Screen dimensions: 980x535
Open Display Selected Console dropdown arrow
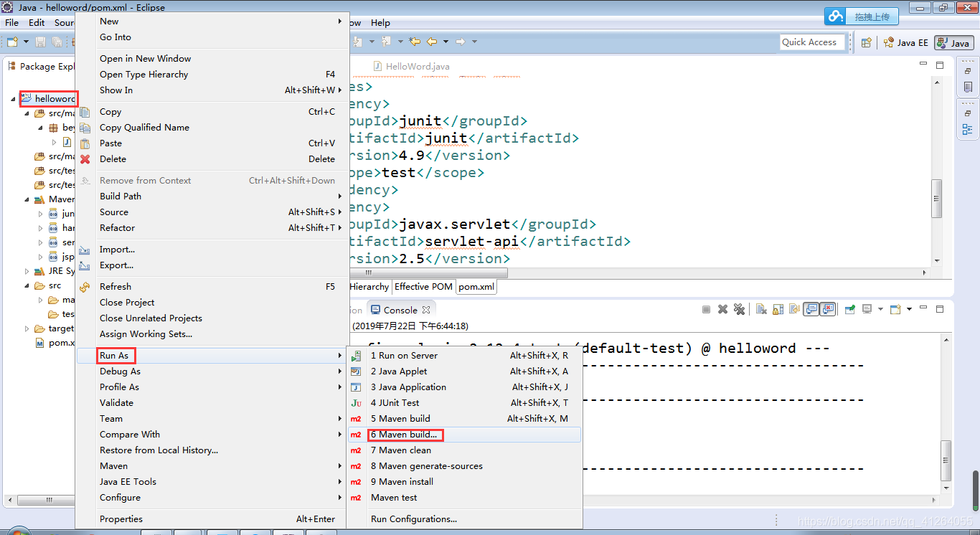point(881,309)
